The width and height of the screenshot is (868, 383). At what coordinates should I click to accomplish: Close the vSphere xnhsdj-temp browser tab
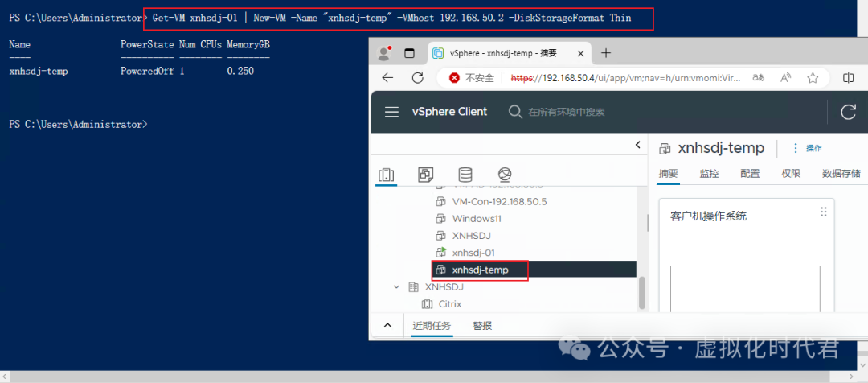click(x=581, y=53)
